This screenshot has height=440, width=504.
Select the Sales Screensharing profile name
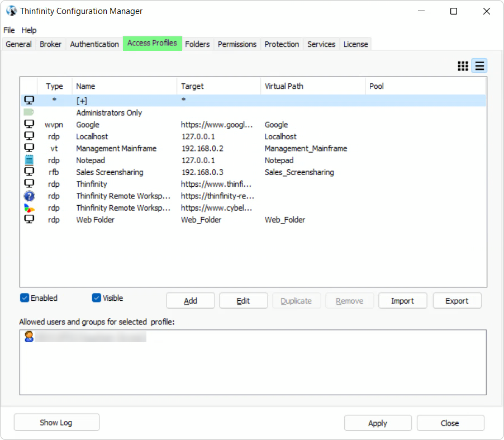click(110, 172)
